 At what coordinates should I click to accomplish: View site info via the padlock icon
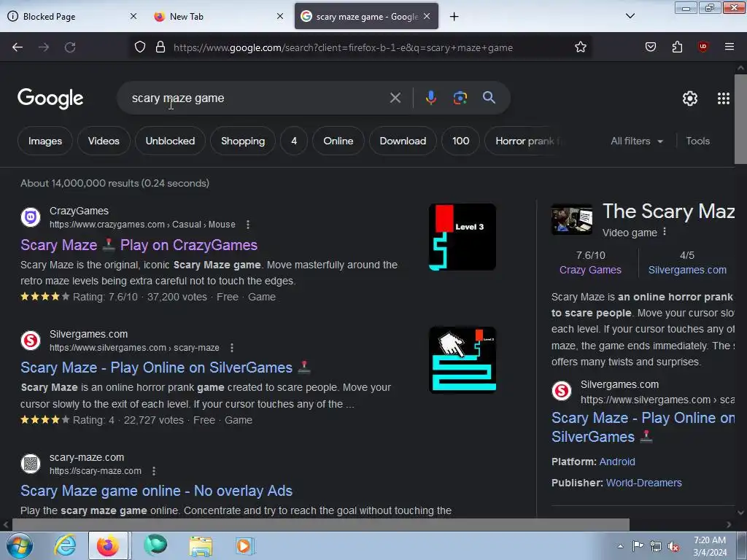(x=160, y=47)
